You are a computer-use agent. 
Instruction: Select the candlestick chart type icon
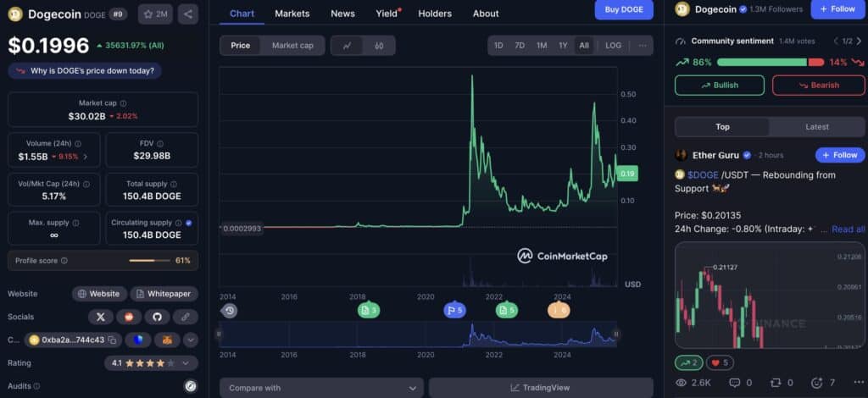pos(379,46)
